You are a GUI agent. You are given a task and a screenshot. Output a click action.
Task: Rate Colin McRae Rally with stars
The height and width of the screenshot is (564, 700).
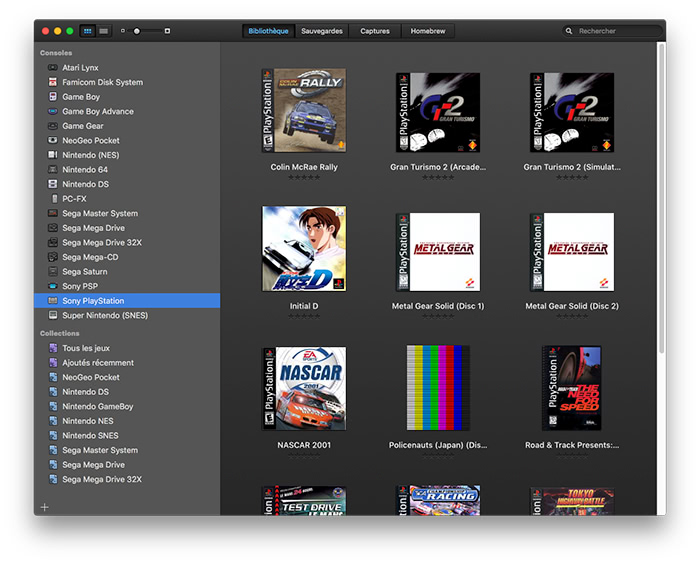[304, 177]
